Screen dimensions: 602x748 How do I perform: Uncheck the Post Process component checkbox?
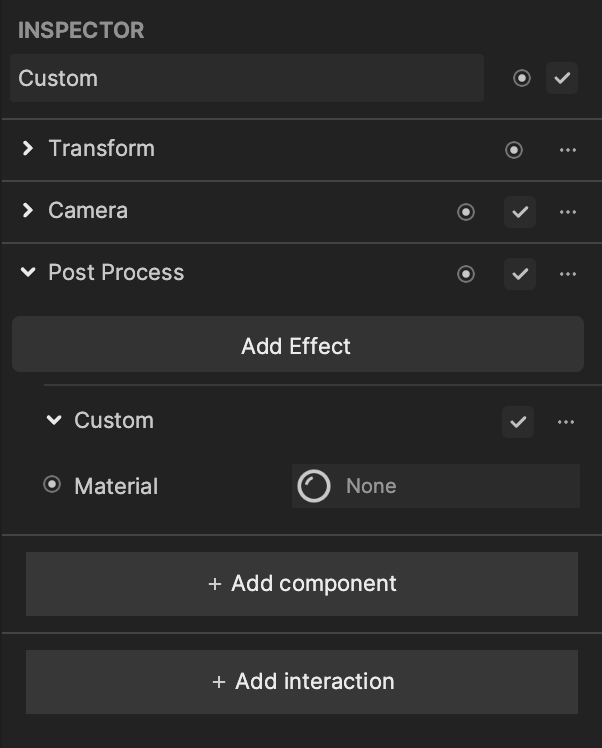[x=520, y=274]
